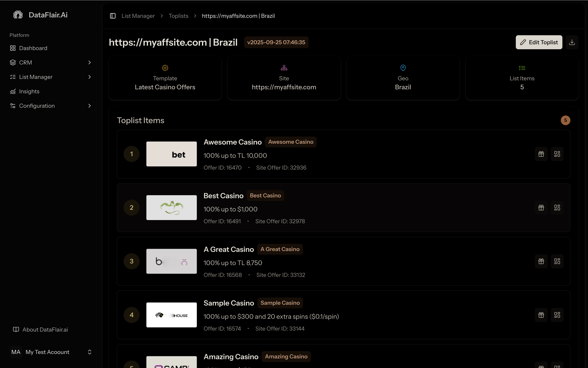Screen dimensions: 588x368
Task: Click the DataFlair.Ai logo icon
Action: point(18,15)
